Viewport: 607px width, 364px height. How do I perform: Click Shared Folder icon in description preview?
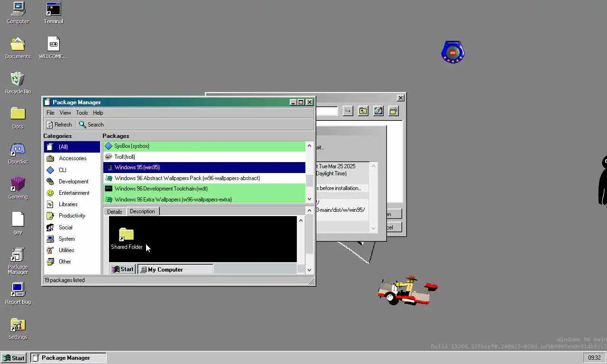coord(127,238)
